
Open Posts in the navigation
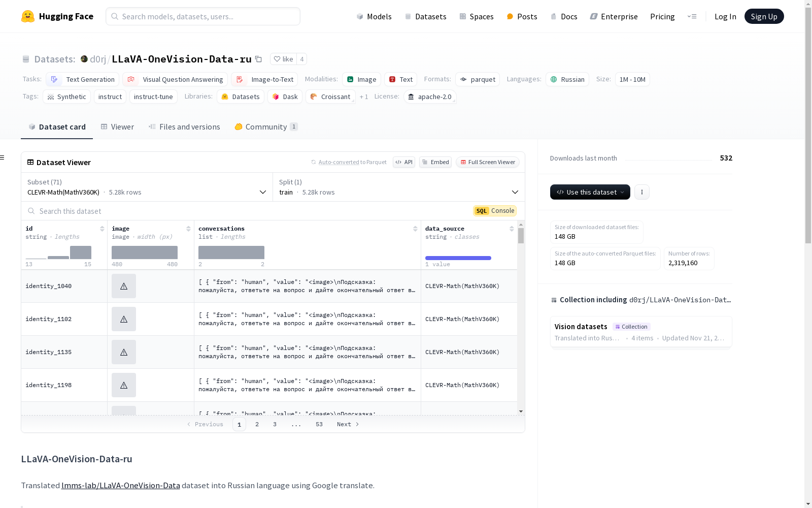(522, 16)
